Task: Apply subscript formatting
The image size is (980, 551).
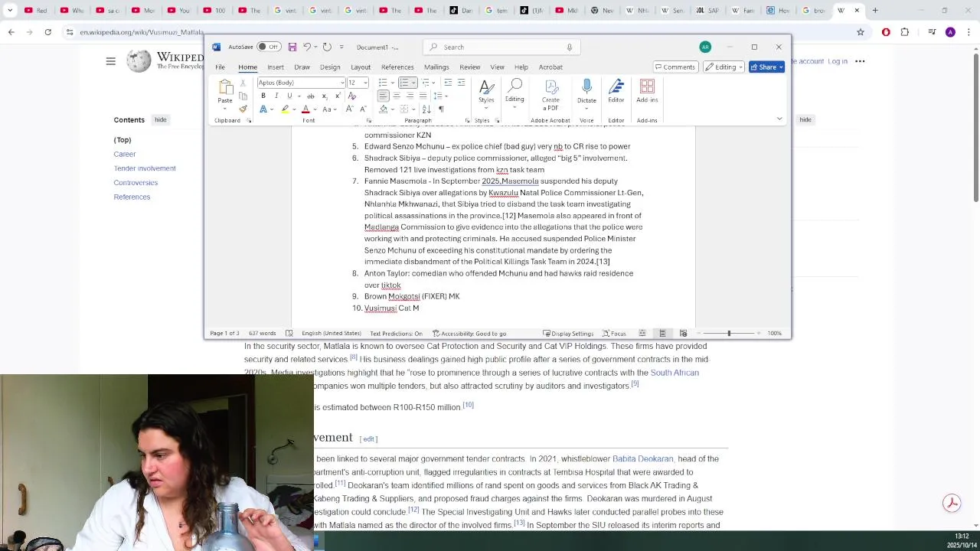Action: 324,96
